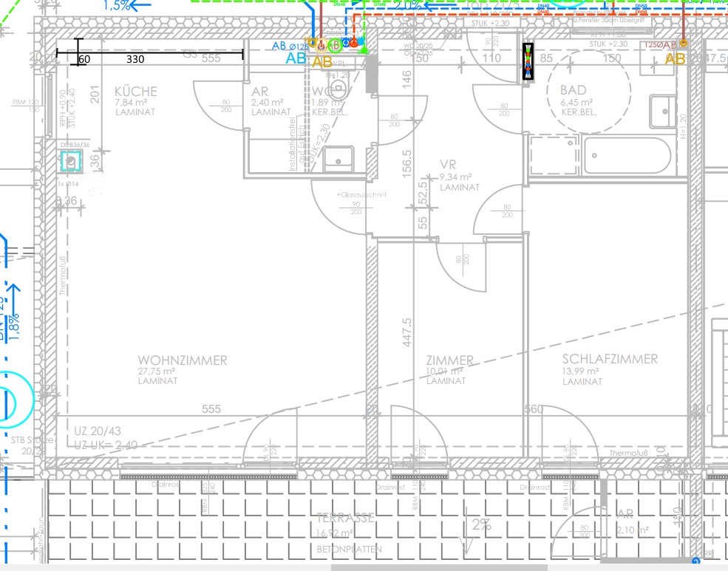
Task: Click the large blue AB label
Action: [x=296, y=58]
